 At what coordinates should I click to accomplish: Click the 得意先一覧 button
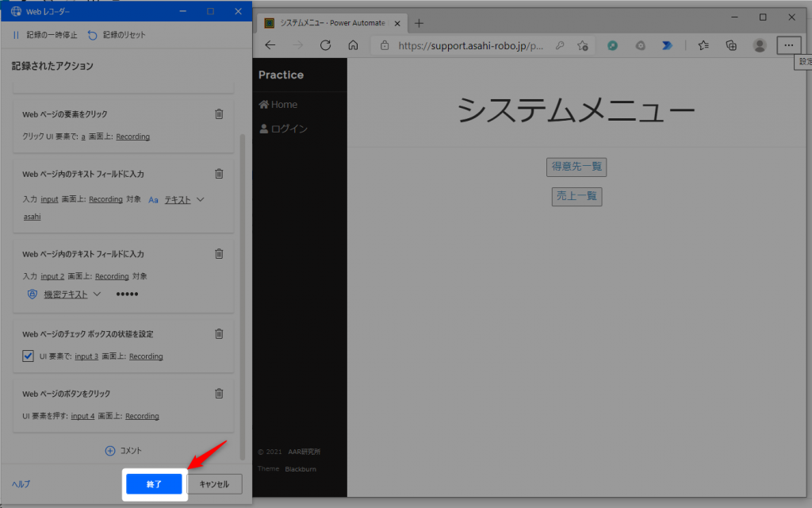coord(576,167)
